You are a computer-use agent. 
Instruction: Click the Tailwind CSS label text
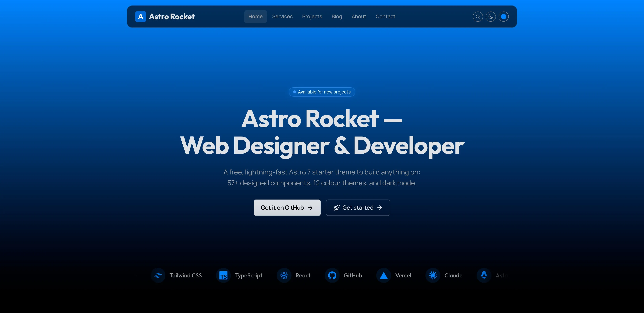click(186, 275)
